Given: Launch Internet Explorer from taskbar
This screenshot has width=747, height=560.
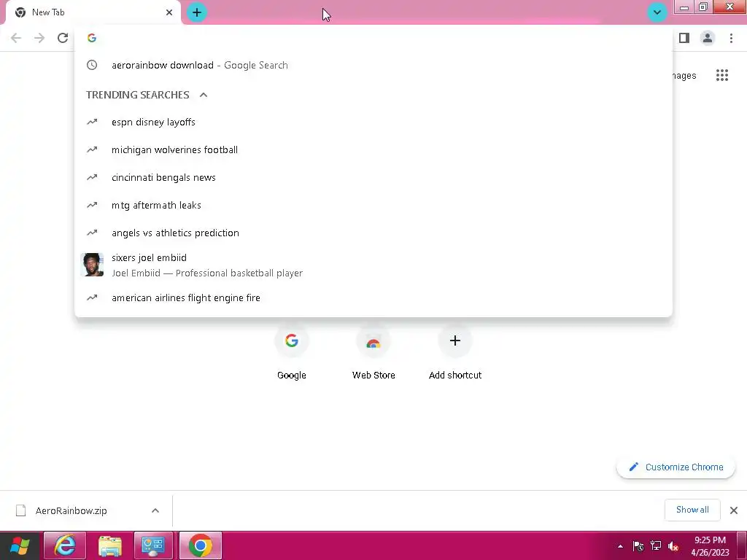Looking at the screenshot, I should click(x=65, y=545).
